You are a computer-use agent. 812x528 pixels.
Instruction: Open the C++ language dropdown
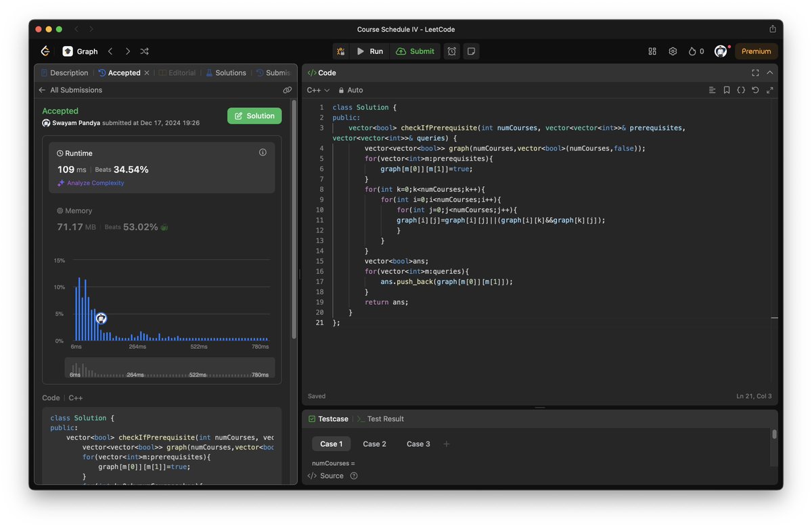318,90
